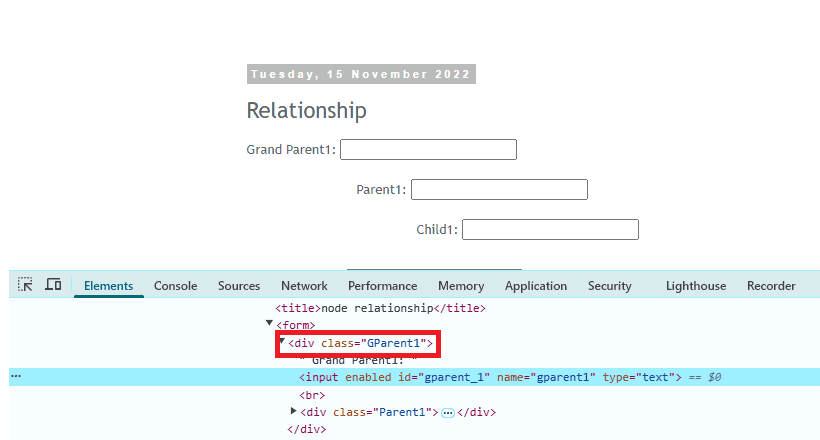Image resolution: width=820 pixels, height=440 pixels.
Task: Select the Recorder tab
Action: [771, 286]
